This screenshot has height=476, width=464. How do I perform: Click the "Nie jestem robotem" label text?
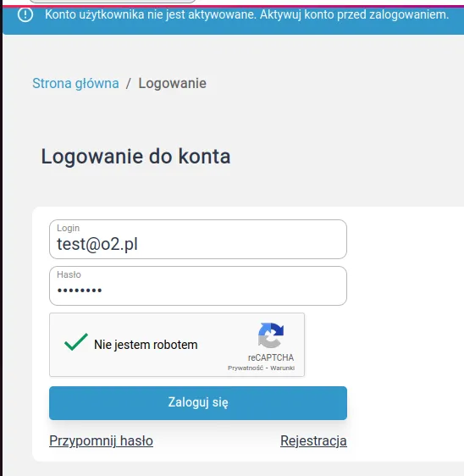click(x=146, y=345)
